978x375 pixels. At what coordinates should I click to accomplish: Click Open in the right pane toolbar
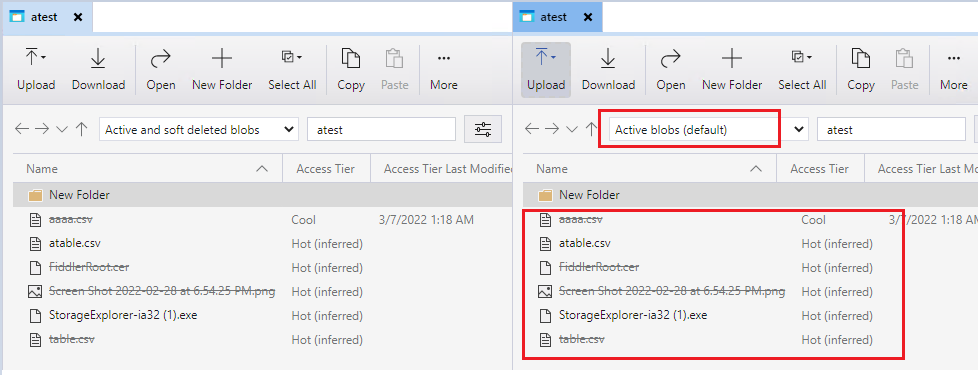pyautogui.click(x=671, y=70)
